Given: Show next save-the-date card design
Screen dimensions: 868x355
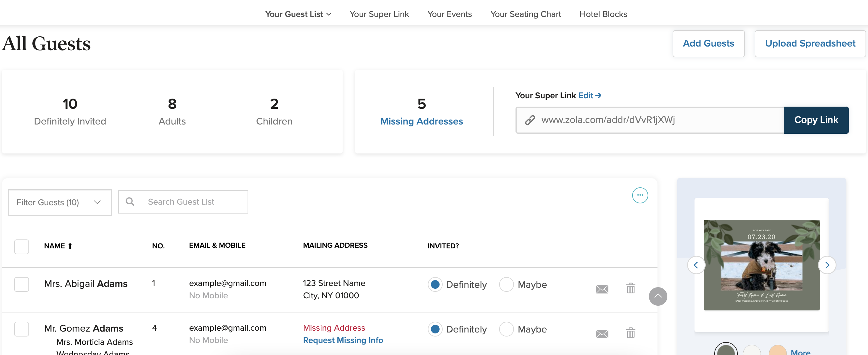Looking at the screenshot, I should point(827,265).
